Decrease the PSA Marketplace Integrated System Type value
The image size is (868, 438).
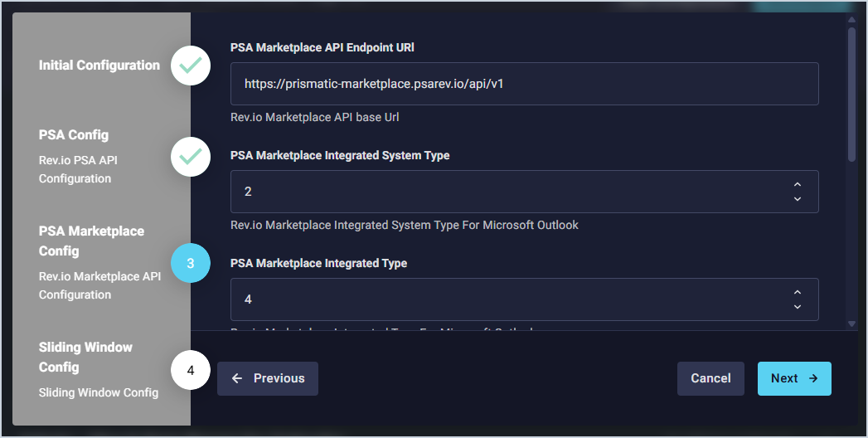[798, 199]
